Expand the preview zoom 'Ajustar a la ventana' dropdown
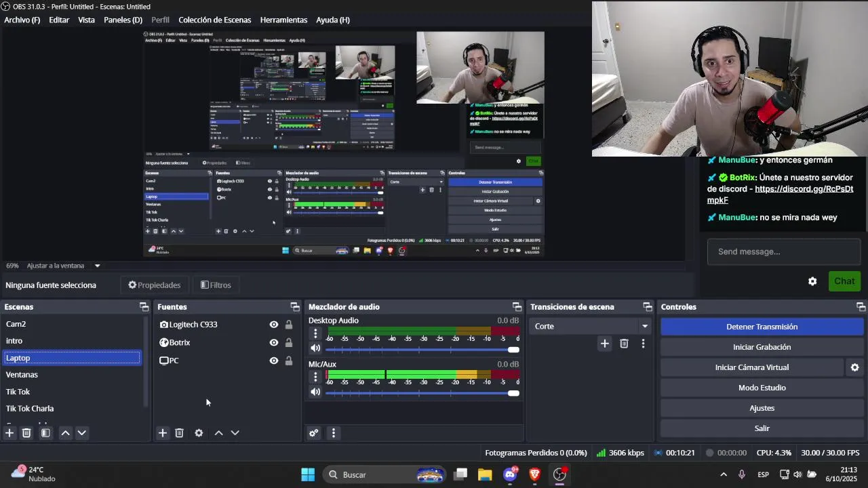 click(x=97, y=266)
